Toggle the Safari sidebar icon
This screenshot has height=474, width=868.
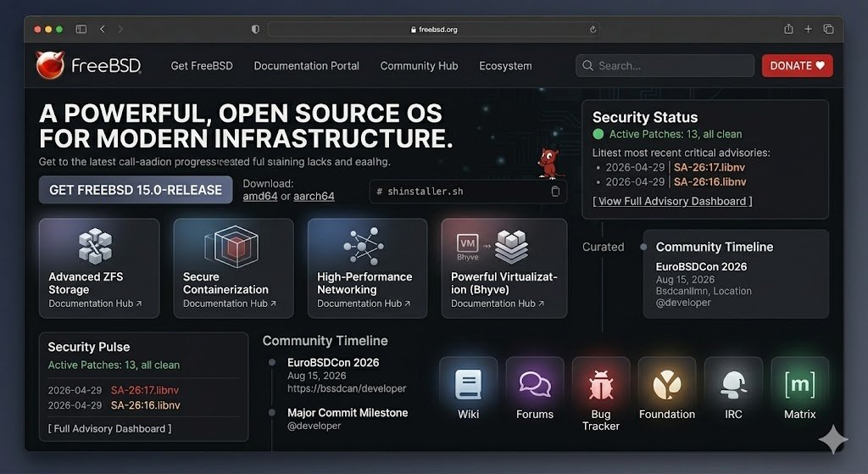pyautogui.click(x=81, y=29)
